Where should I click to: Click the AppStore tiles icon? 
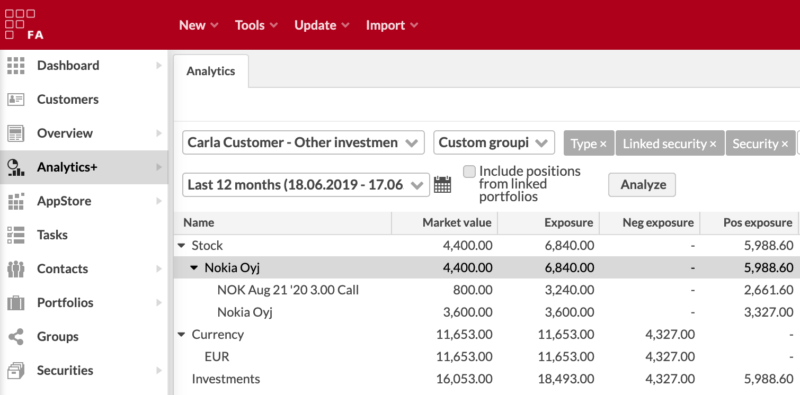coord(16,201)
